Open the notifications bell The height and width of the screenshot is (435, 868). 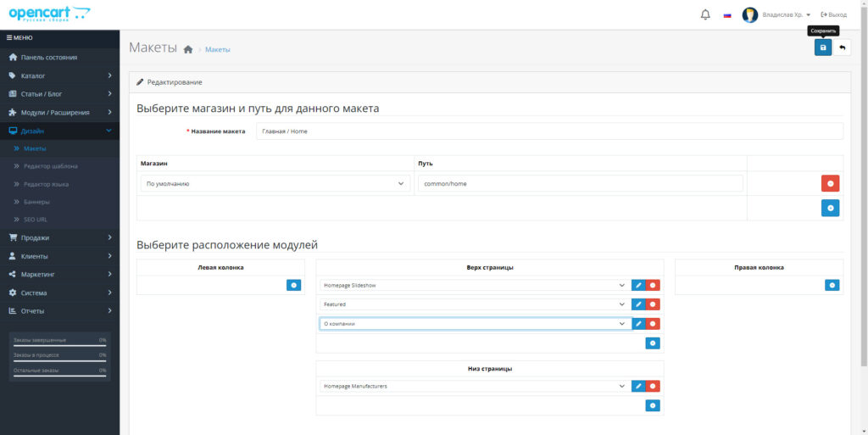pos(705,15)
